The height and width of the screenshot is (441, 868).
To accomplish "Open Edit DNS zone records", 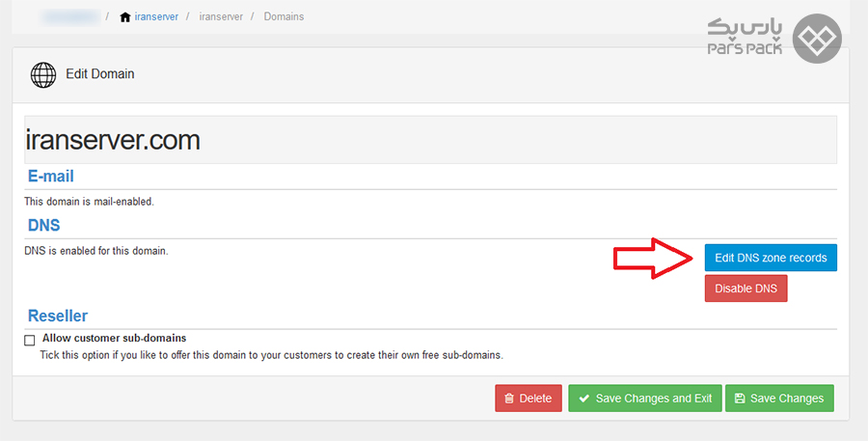I will (770, 258).
